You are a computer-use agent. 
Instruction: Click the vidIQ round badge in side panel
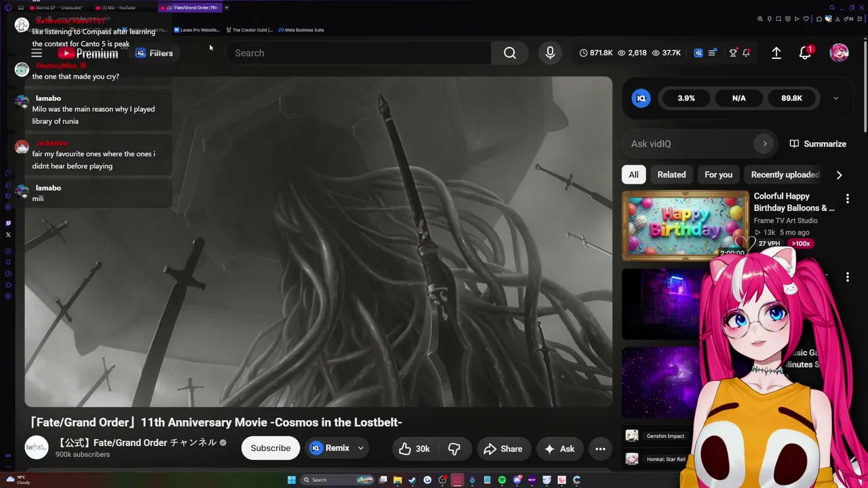coord(641,98)
